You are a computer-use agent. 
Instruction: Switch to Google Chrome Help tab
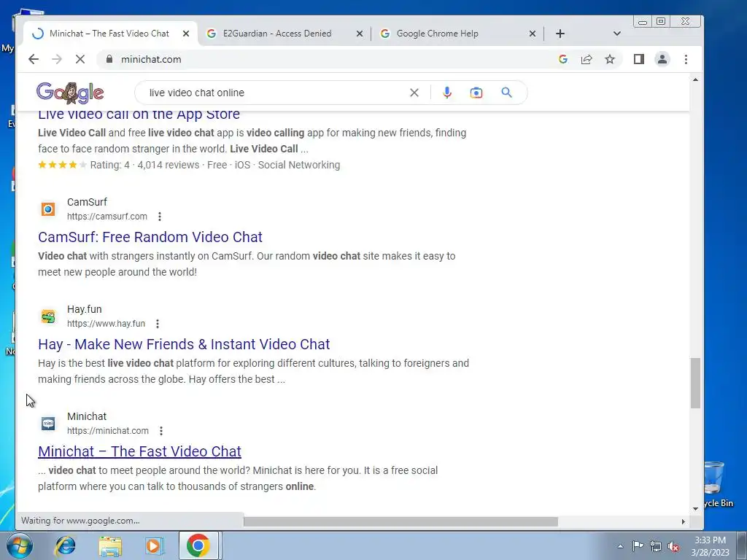pos(438,34)
